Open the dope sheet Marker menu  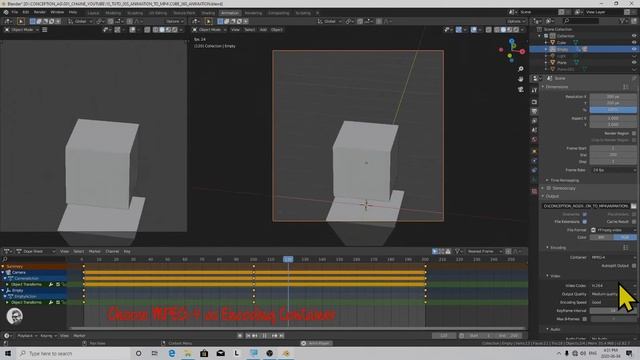click(x=94, y=251)
